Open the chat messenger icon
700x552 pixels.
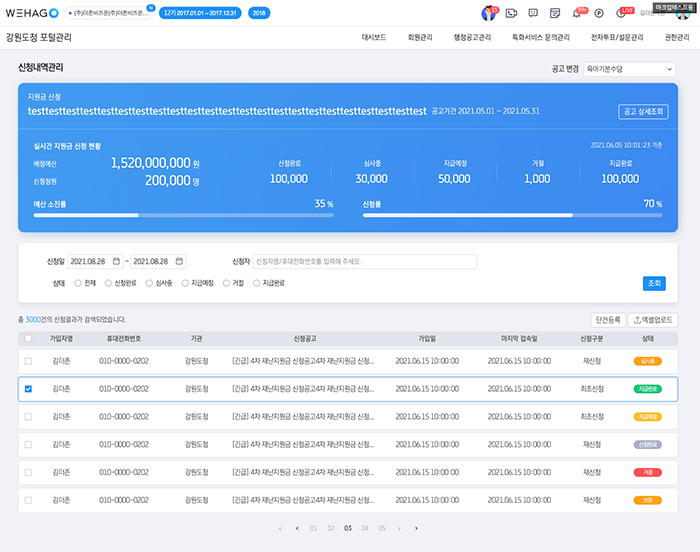coord(535,13)
